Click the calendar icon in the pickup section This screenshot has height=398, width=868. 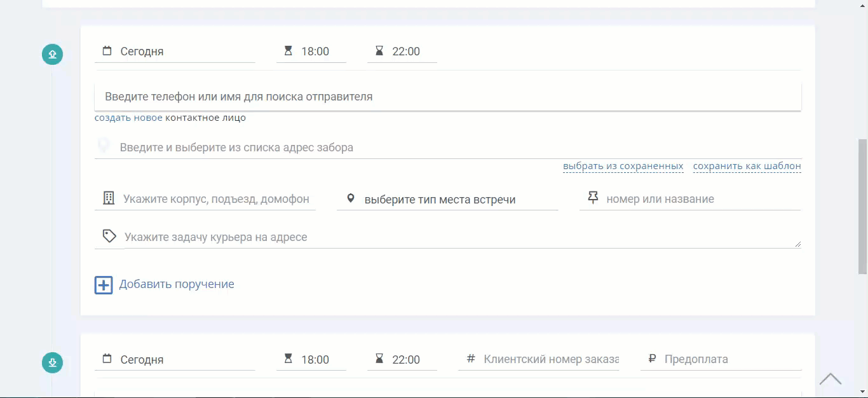107,51
